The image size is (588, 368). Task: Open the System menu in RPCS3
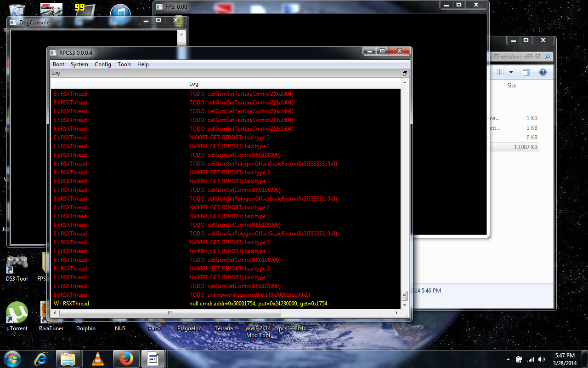click(x=79, y=64)
